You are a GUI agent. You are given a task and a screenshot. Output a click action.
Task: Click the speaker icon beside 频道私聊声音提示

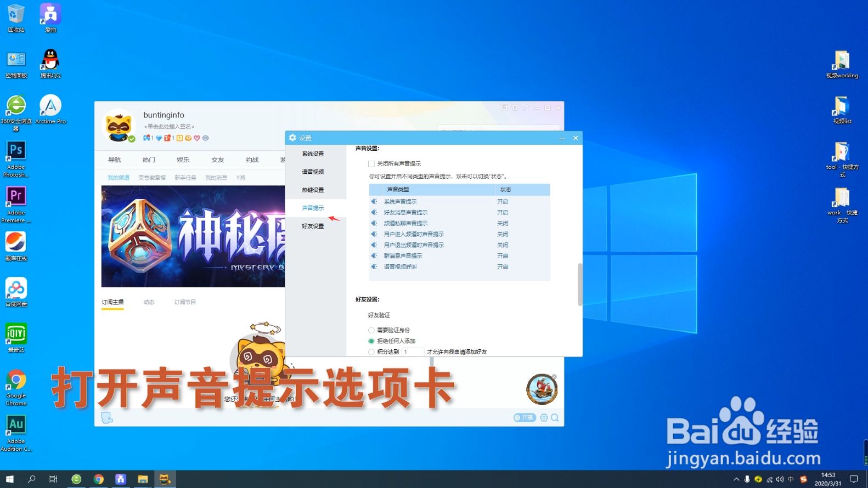[x=374, y=223]
